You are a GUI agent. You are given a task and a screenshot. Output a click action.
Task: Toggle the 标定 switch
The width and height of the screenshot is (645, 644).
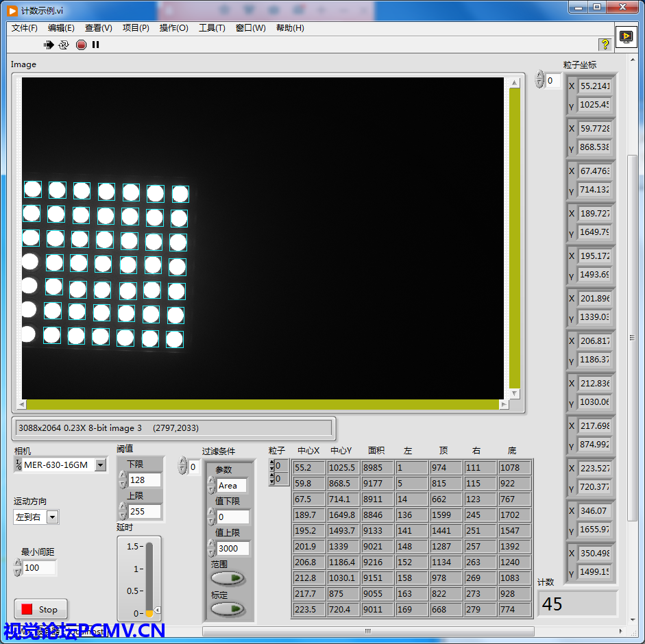click(x=228, y=608)
